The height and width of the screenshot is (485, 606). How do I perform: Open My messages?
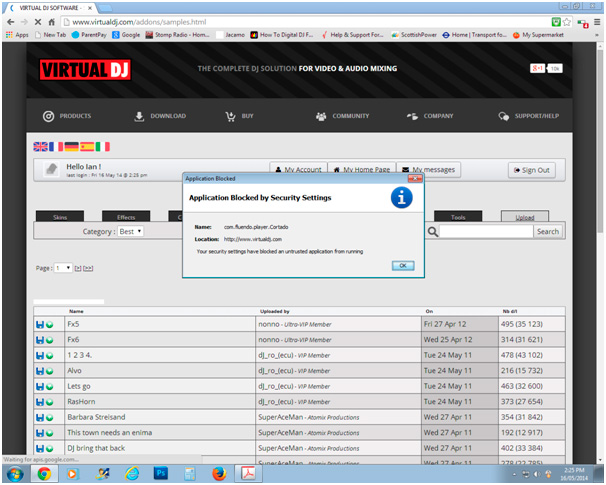[429, 169]
